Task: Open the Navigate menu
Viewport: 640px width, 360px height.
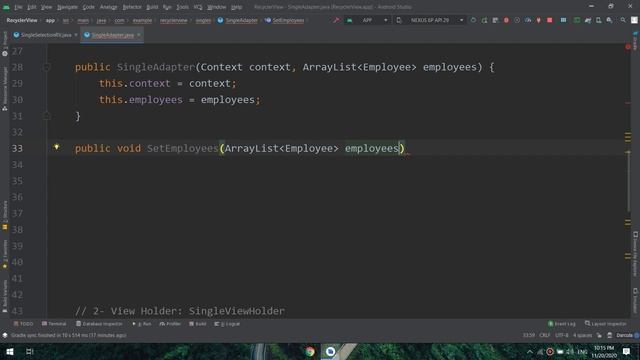Action: [x=67, y=7]
